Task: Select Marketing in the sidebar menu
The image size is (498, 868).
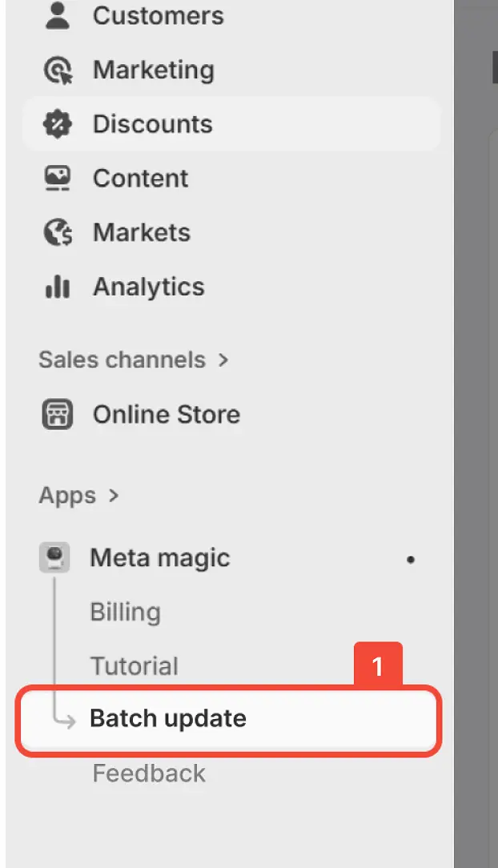Action: click(154, 70)
